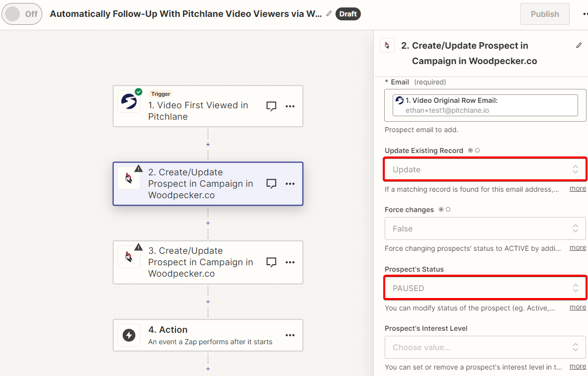This screenshot has height=376, width=588.
Task: Open comment icon on step 1
Action: coord(271,106)
